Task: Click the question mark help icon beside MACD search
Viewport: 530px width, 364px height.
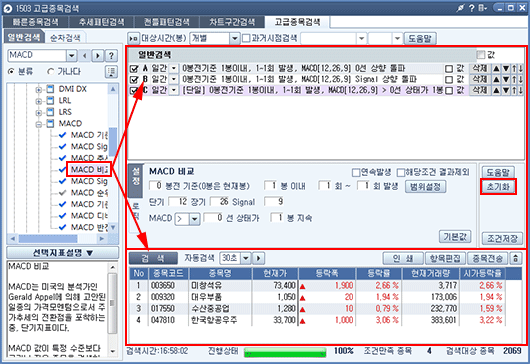Action: pyautogui.click(x=111, y=55)
